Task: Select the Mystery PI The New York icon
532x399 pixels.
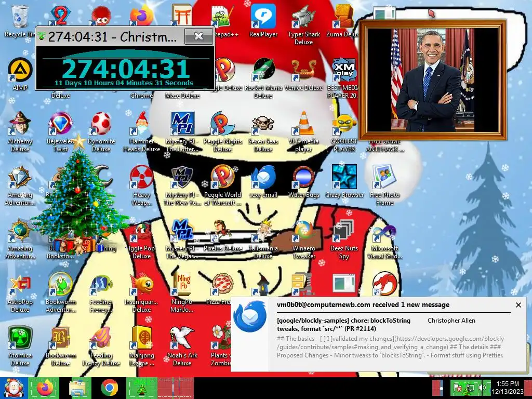Action: 182,185
